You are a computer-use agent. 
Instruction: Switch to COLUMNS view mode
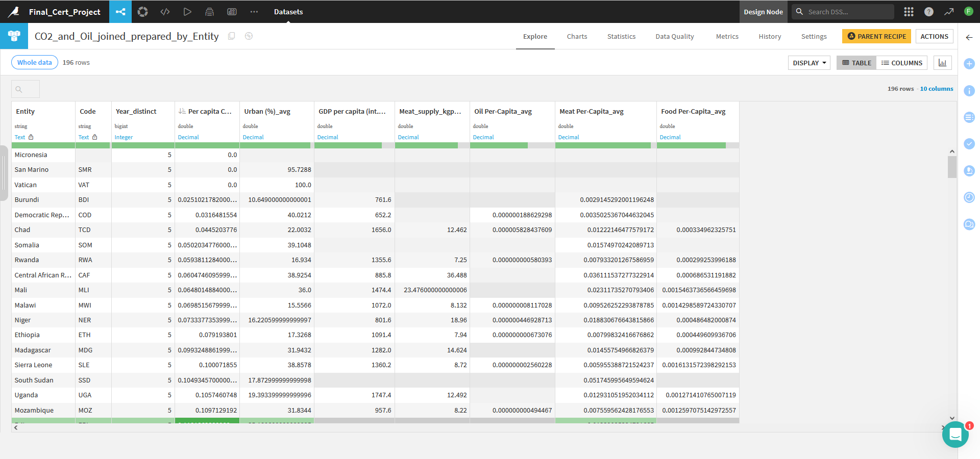[902, 63]
